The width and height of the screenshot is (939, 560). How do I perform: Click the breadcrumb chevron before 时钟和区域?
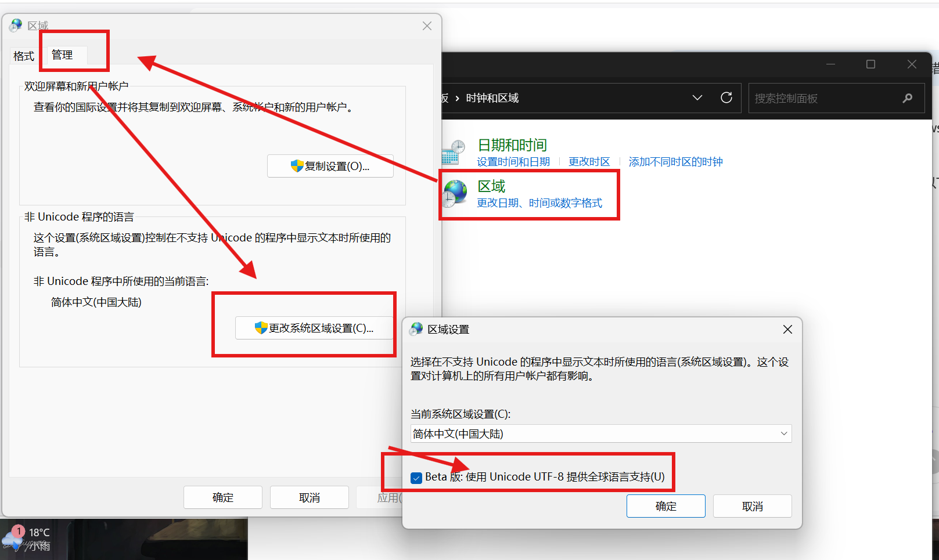coord(458,98)
